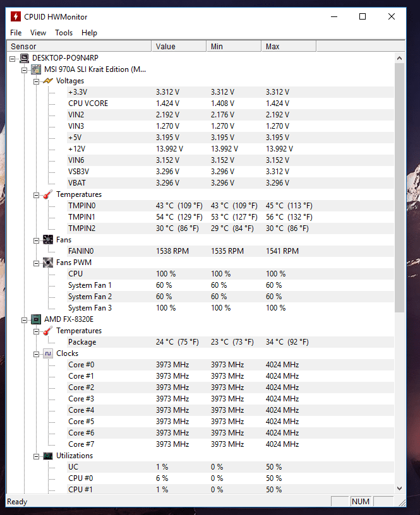
Task: Select the VIN2 row
Action: pos(231,115)
